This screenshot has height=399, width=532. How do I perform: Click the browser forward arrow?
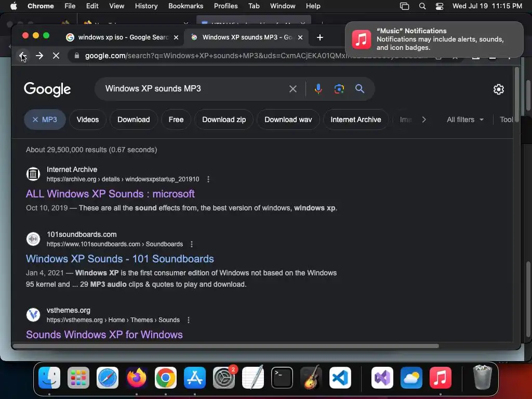click(39, 56)
